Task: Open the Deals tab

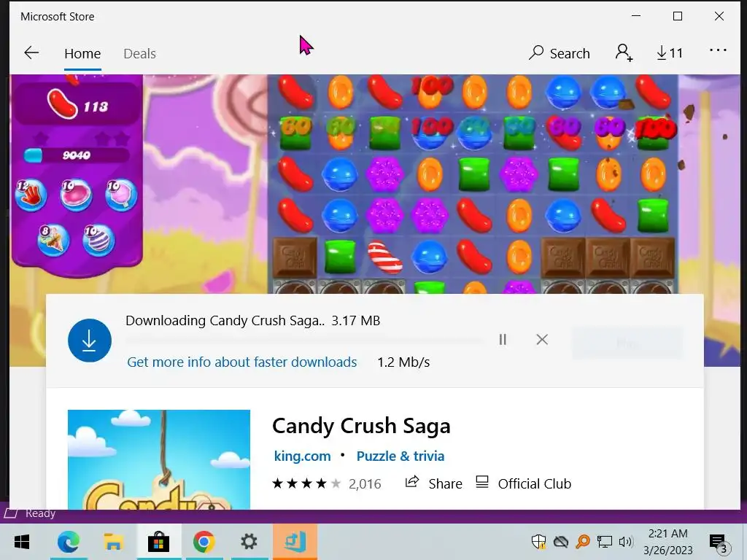Action: [x=139, y=53]
